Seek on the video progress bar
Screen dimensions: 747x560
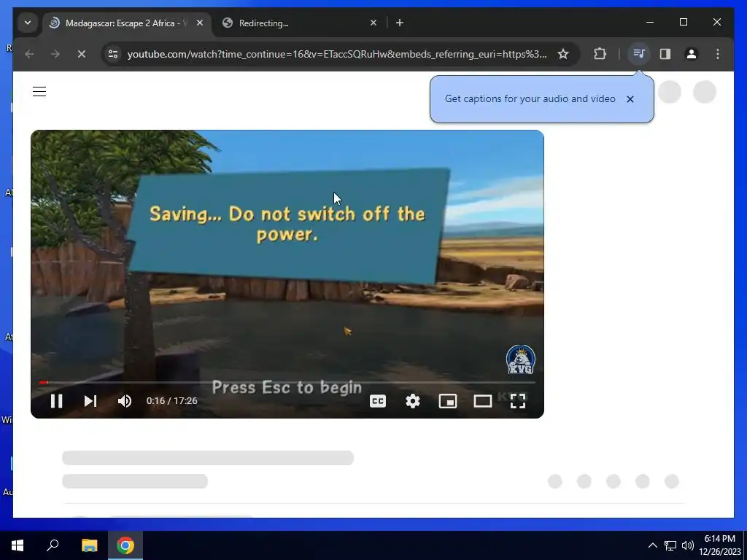click(287, 382)
